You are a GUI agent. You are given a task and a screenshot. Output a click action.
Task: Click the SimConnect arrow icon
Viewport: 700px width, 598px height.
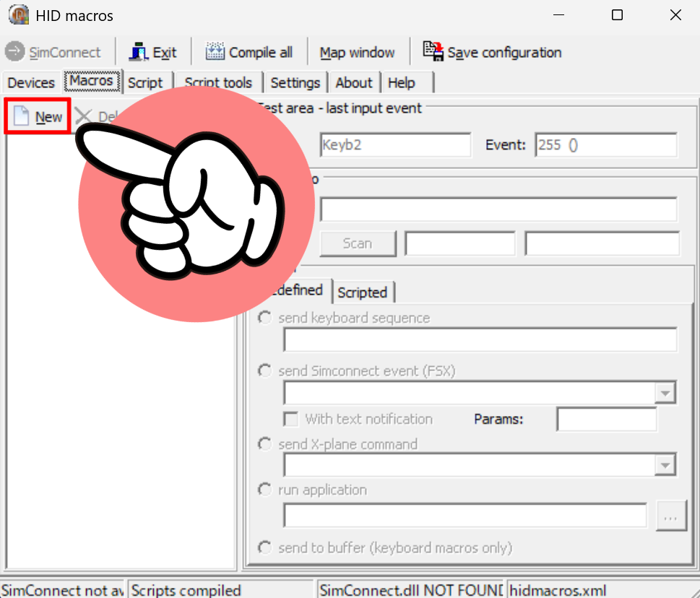pos(14,53)
